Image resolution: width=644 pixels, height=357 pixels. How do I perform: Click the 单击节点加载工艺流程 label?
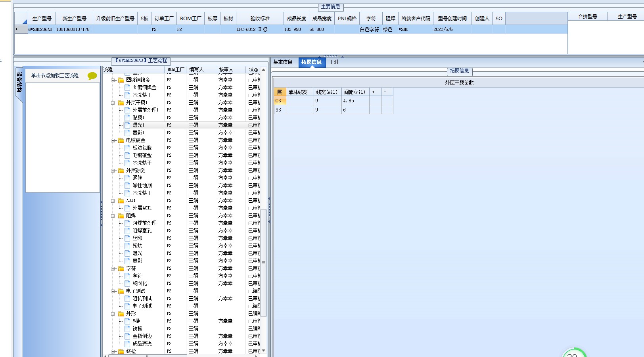(55, 75)
